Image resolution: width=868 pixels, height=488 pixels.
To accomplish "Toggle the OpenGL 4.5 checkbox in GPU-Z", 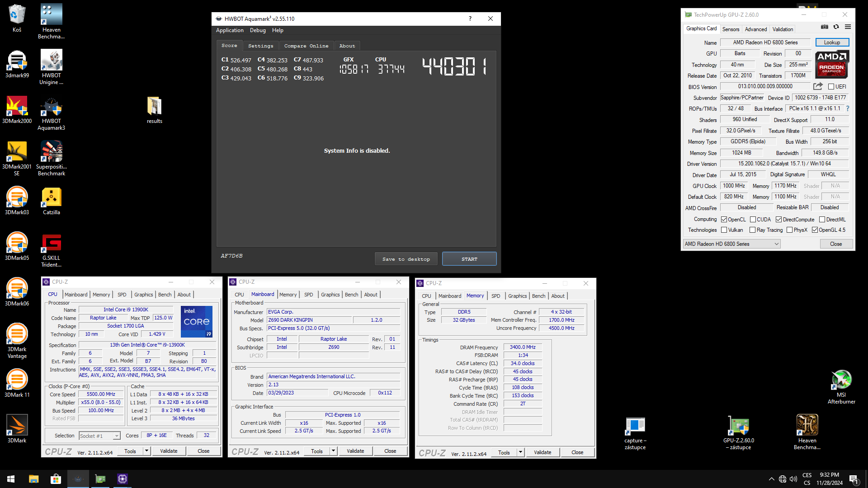I will 815,230.
